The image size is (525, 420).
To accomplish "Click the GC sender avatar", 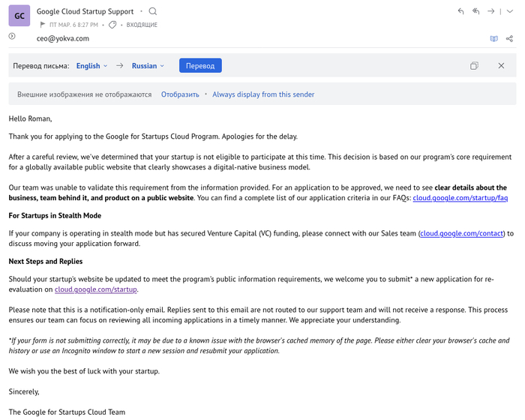I will click(19, 16).
